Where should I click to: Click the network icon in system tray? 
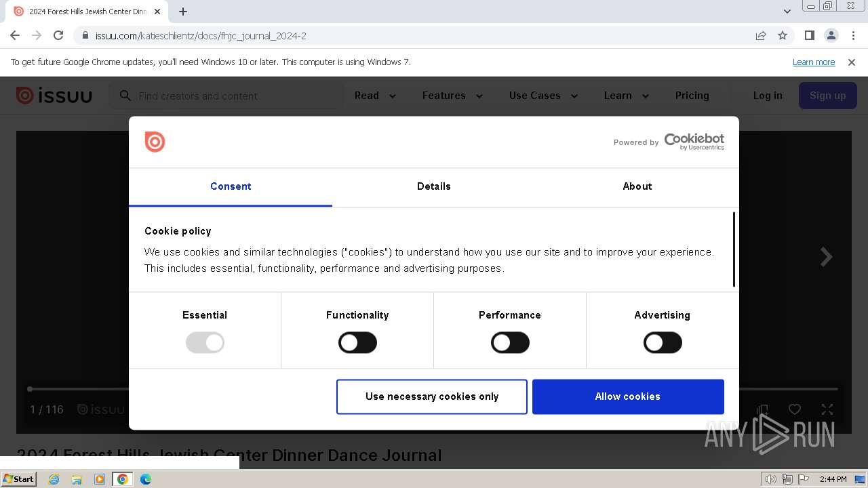tap(787, 479)
